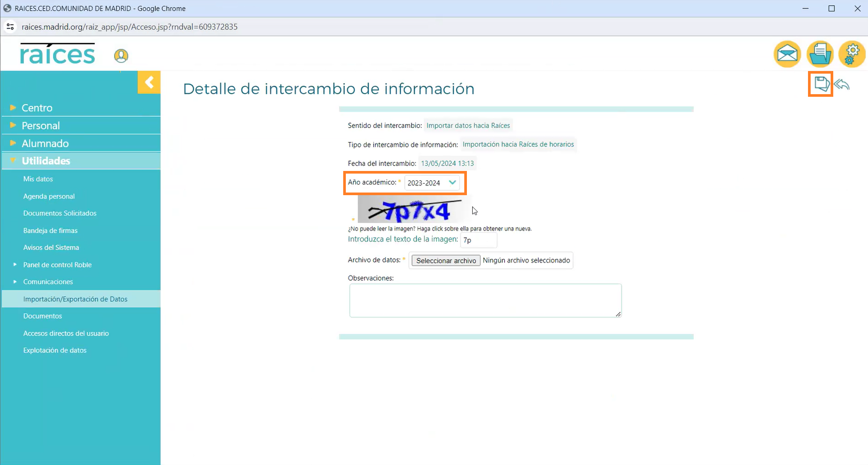Open Explotación de datos menu item
This screenshot has height=465, width=868.
coord(55,350)
